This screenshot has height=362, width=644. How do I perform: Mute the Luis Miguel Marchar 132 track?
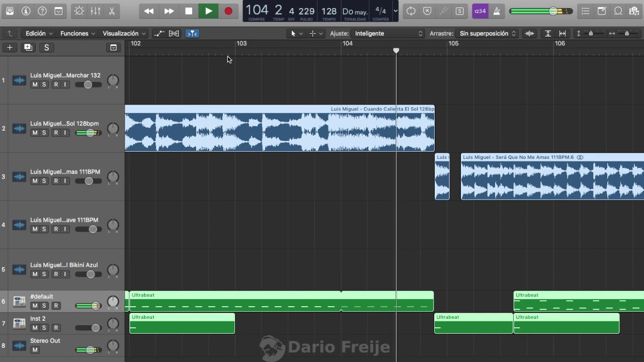click(x=35, y=84)
